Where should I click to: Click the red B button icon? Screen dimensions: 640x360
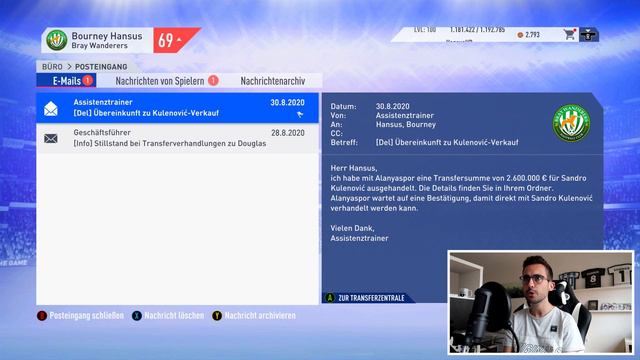click(42, 316)
